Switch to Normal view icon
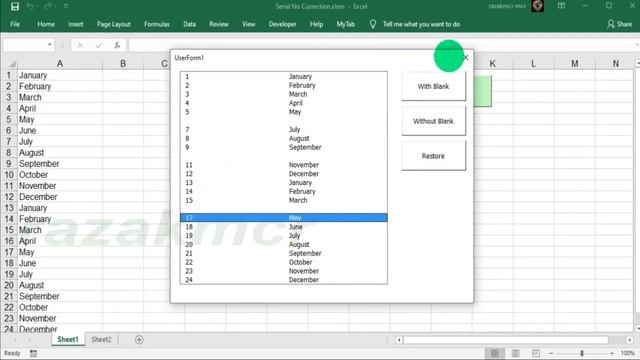This screenshot has height=360, width=640. [495, 353]
